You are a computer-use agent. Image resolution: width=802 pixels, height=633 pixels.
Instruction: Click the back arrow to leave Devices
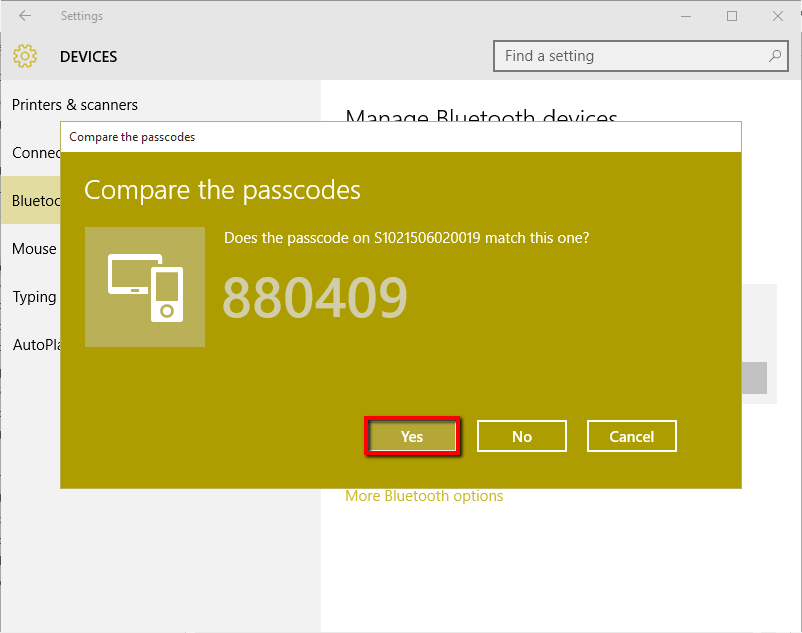(24, 15)
